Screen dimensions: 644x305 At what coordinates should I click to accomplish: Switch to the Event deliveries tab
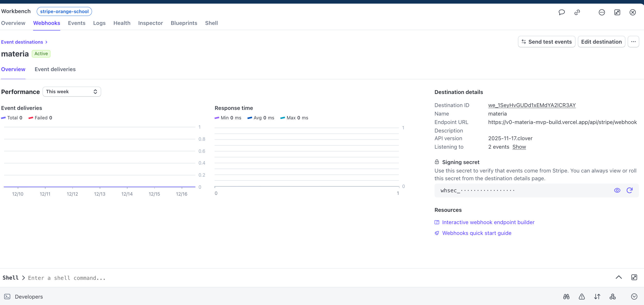[x=55, y=69]
